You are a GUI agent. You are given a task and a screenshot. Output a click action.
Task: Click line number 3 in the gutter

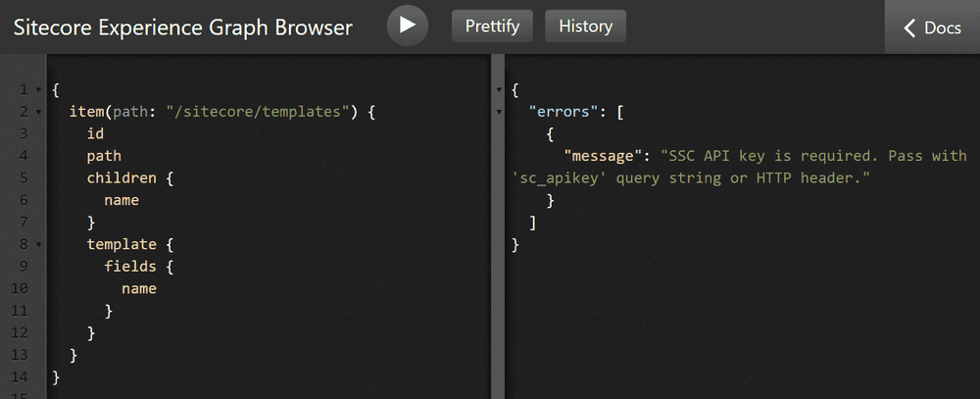[x=24, y=134]
